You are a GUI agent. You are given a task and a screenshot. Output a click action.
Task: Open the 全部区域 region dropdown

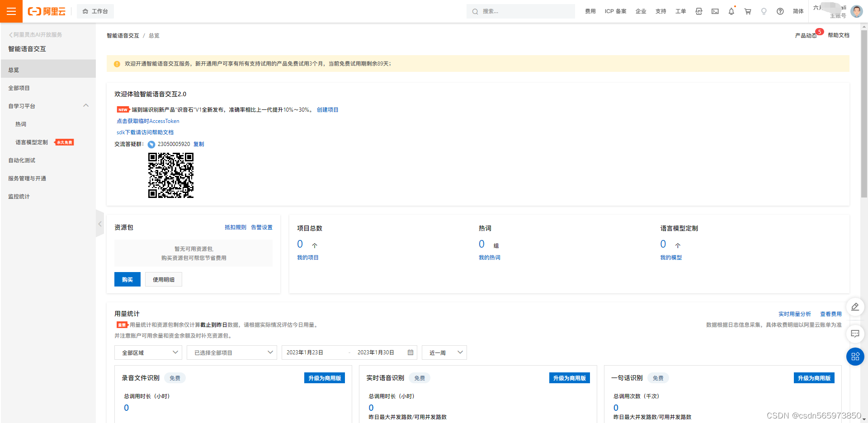click(x=148, y=352)
